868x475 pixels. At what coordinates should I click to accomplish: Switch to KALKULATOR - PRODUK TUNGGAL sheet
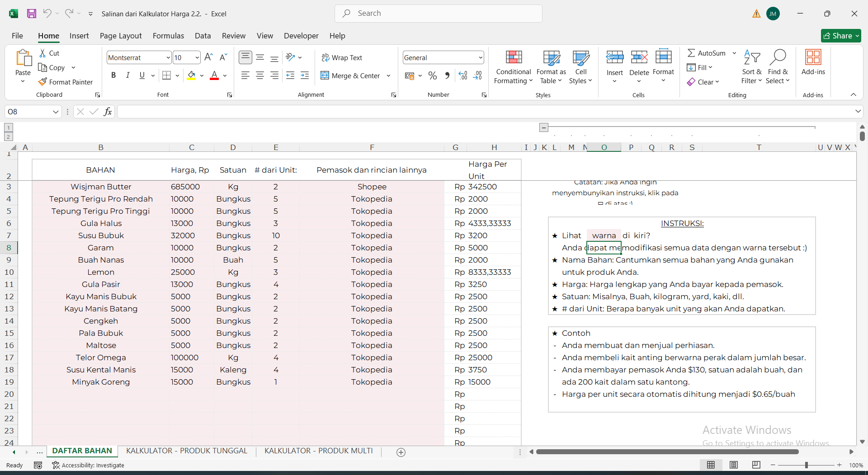[x=187, y=451]
